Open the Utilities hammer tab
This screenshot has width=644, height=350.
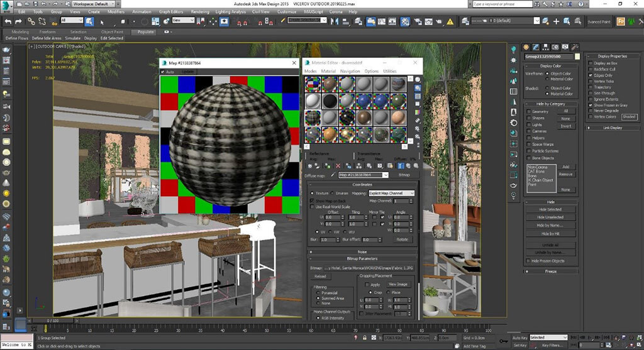click(575, 47)
